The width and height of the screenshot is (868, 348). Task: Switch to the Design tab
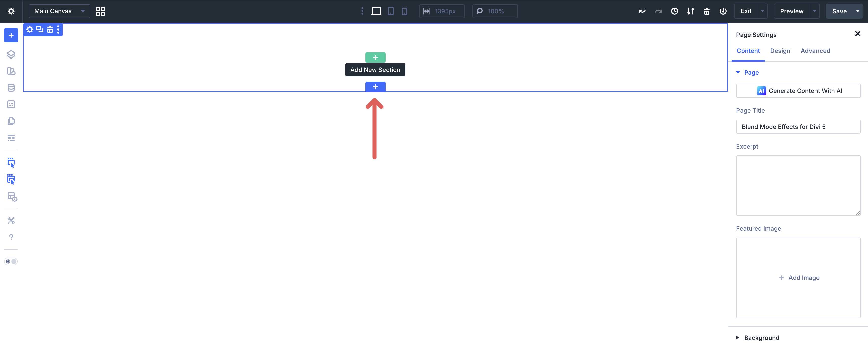(x=780, y=50)
